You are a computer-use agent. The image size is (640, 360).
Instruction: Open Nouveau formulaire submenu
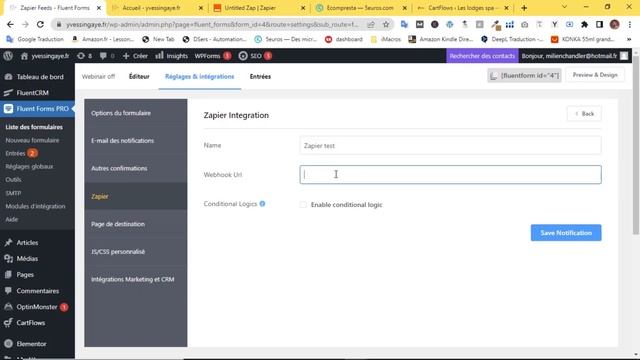coord(32,140)
